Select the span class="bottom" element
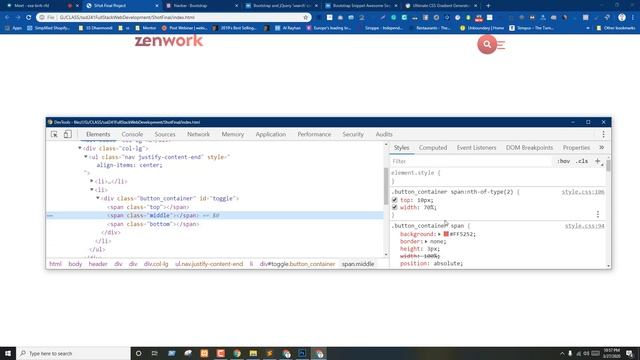This screenshot has width=640, height=360. click(x=153, y=224)
